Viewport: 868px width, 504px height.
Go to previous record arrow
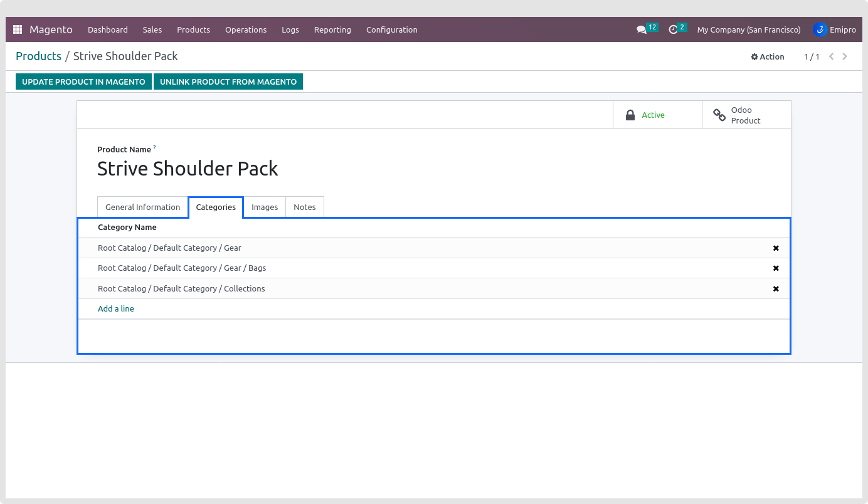tap(832, 56)
